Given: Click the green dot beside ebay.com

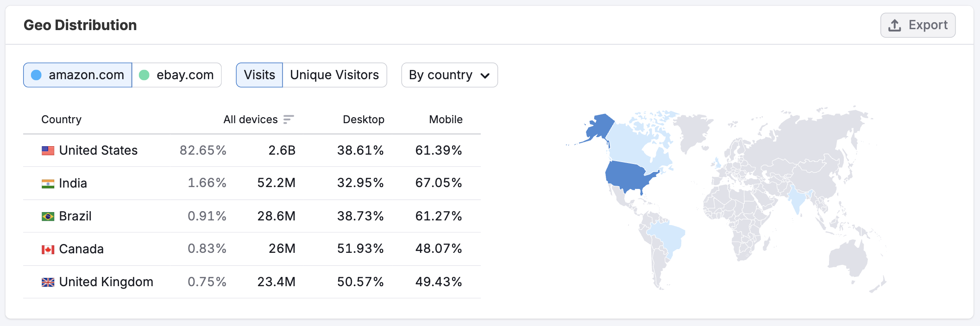Looking at the screenshot, I should pos(145,75).
